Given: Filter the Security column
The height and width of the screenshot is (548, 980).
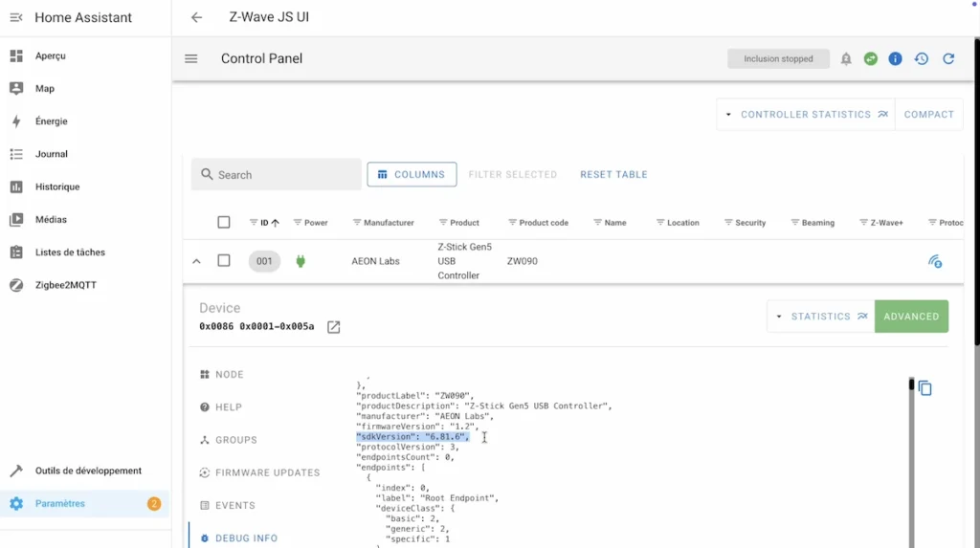Looking at the screenshot, I should click(x=728, y=223).
